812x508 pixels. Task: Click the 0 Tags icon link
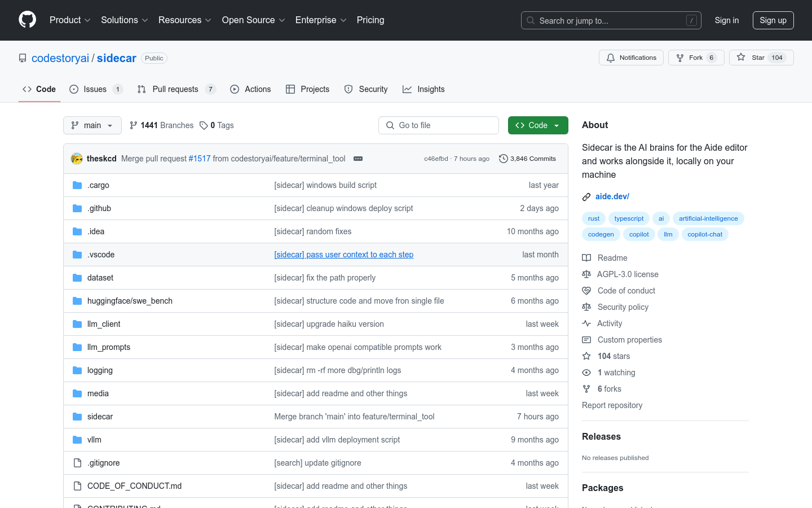click(x=217, y=125)
